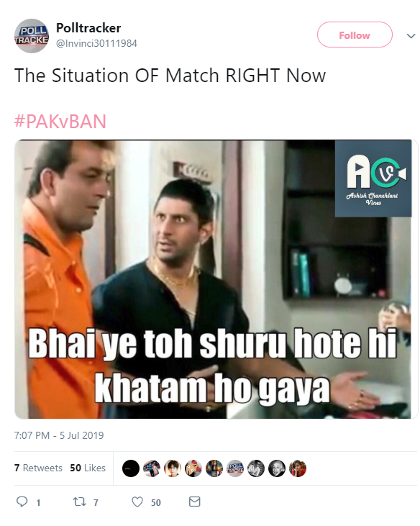
Task: Click the Polltracker display name
Action: point(88,28)
